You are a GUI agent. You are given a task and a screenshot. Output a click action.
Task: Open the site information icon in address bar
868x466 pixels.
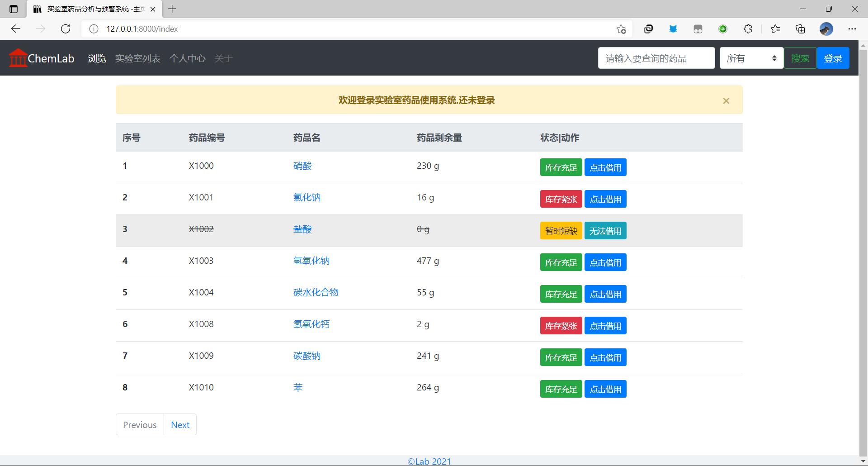[94, 29]
